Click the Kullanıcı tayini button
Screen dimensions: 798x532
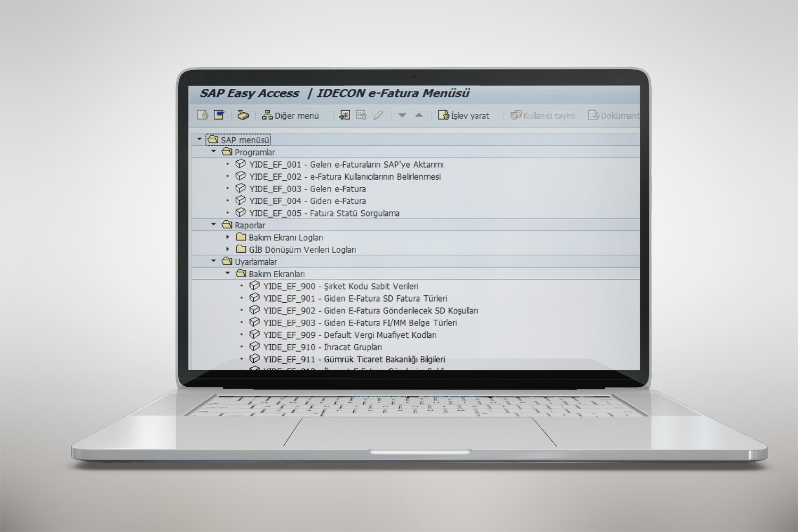click(543, 115)
